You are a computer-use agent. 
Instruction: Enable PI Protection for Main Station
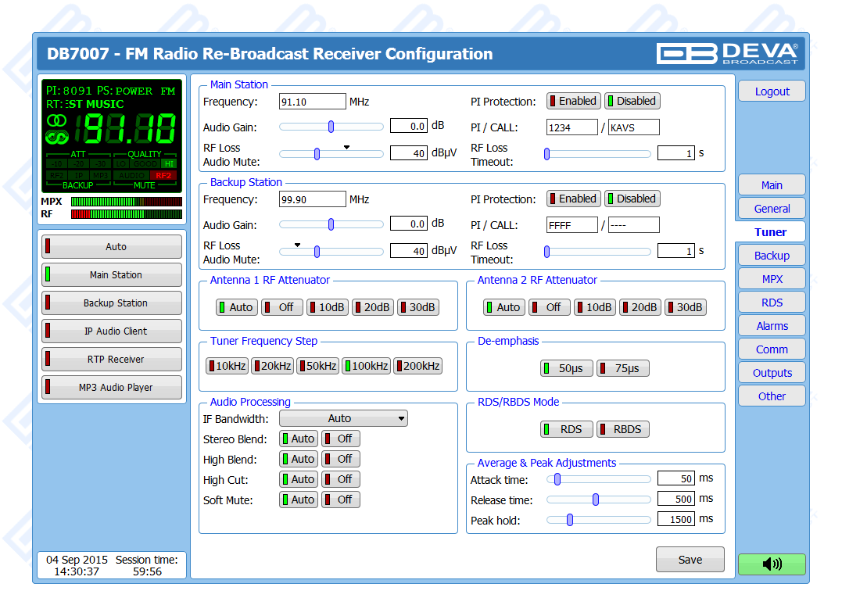pos(573,101)
